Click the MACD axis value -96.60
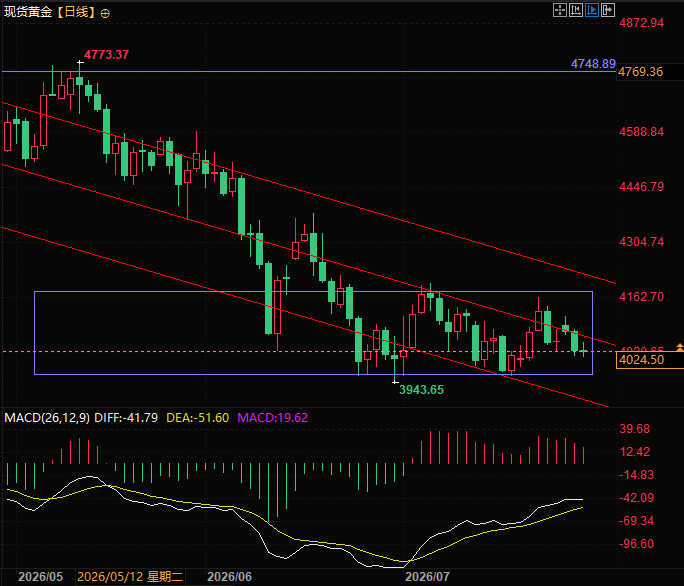Viewport: 684px width, 586px height. click(636, 544)
